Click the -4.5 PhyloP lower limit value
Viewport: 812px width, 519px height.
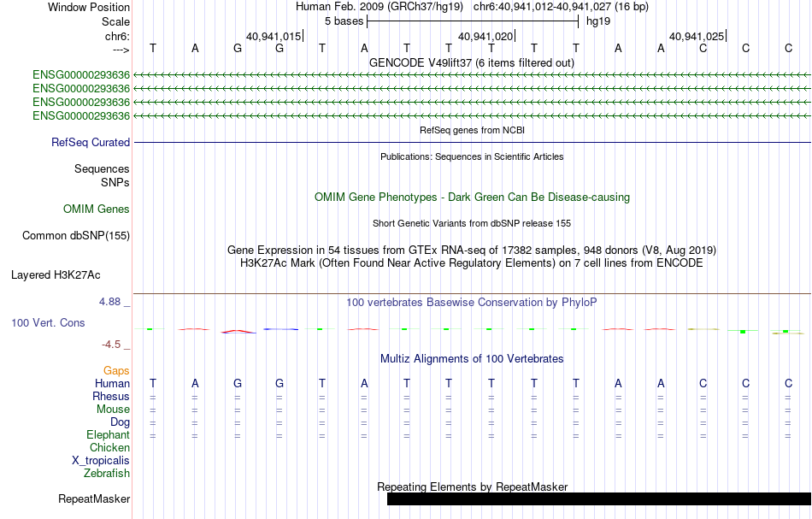tap(110, 345)
